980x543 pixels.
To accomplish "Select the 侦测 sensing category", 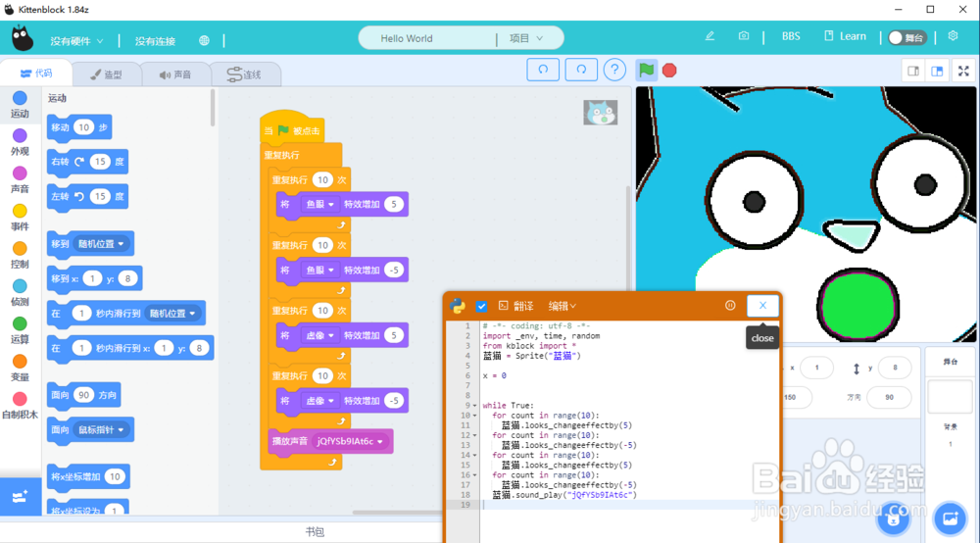I will click(x=20, y=292).
